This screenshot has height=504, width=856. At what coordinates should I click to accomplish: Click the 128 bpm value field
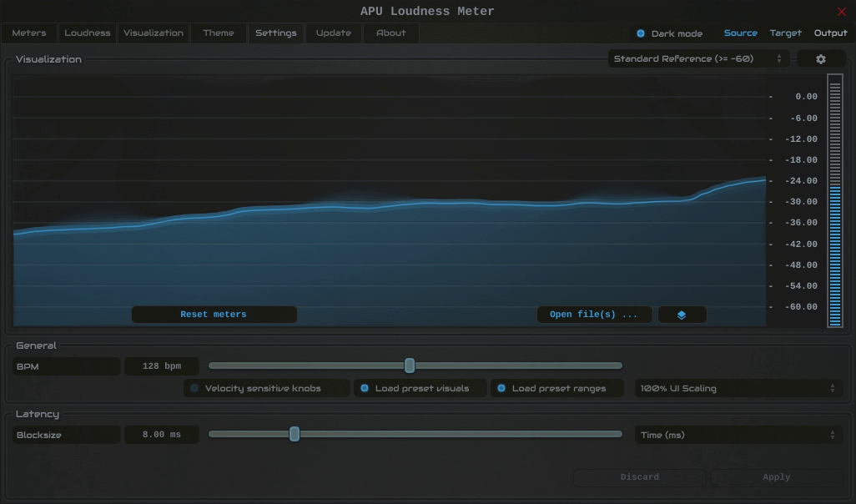click(x=162, y=365)
